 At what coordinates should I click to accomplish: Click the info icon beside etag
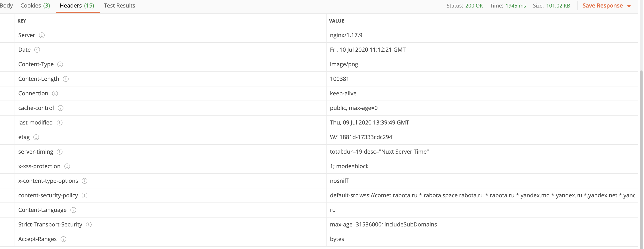(x=36, y=137)
